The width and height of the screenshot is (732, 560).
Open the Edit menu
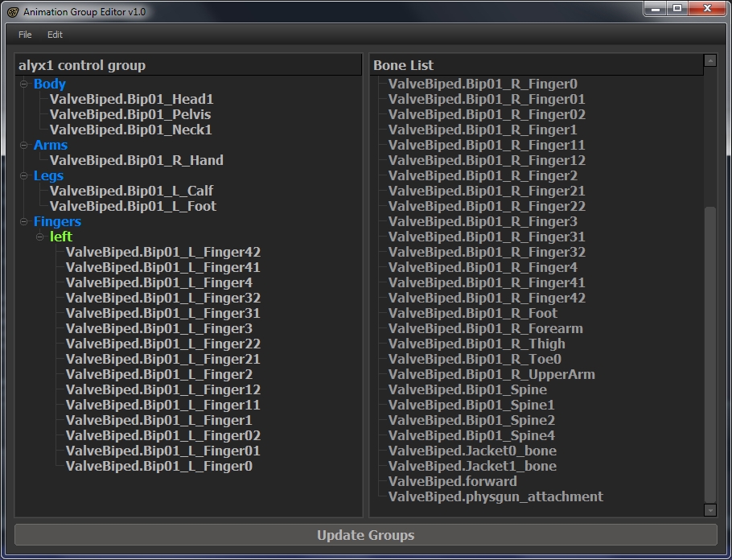click(55, 35)
